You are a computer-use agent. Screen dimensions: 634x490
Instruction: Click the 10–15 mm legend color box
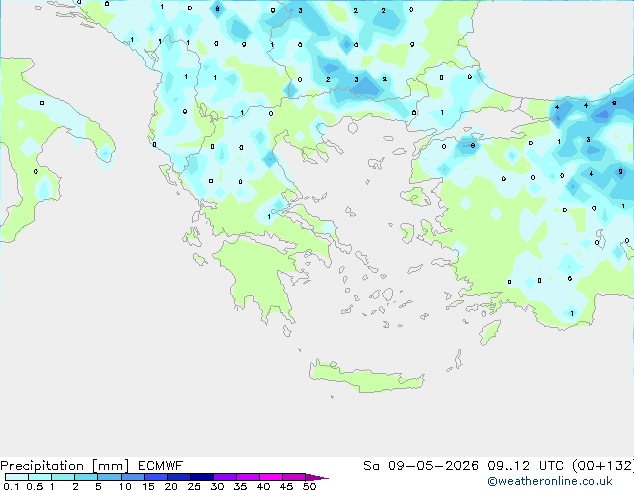(x=133, y=477)
